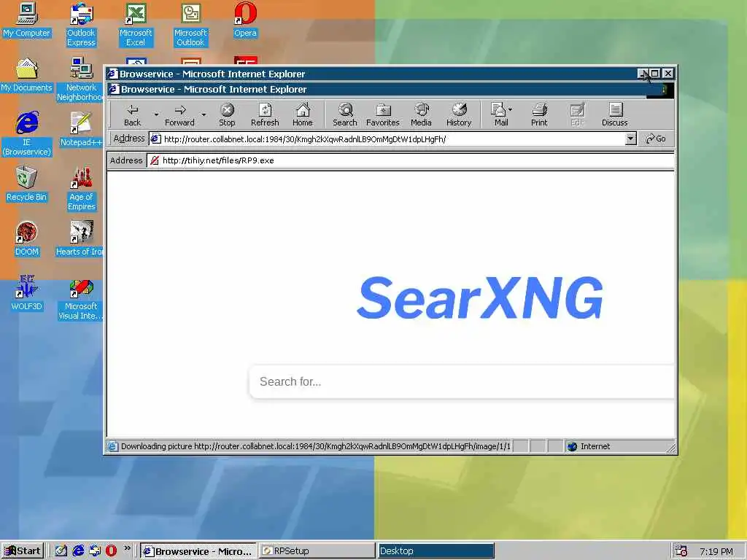The image size is (747, 560).
Task: Switch to RPSetup taskbar button
Action: (317, 551)
